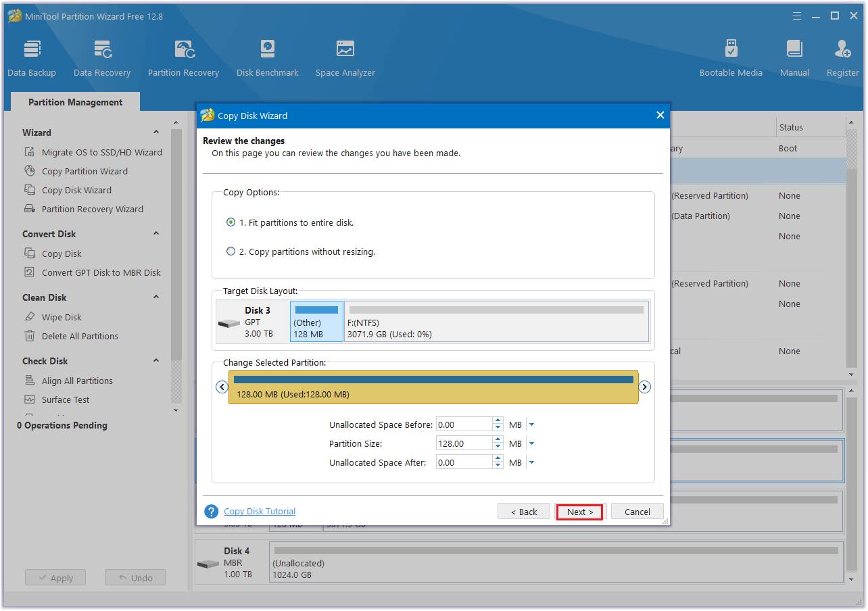Image resolution: width=868 pixels, height=611 pixels.
Task: Click the spinner arrows of Unallocated Space After
Action: click(x=498, y=462)
